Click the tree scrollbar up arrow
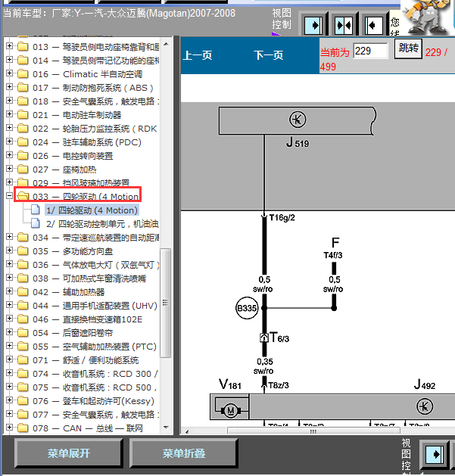The width and height of the screenshot is (455, 476). [x=166, y=45]
